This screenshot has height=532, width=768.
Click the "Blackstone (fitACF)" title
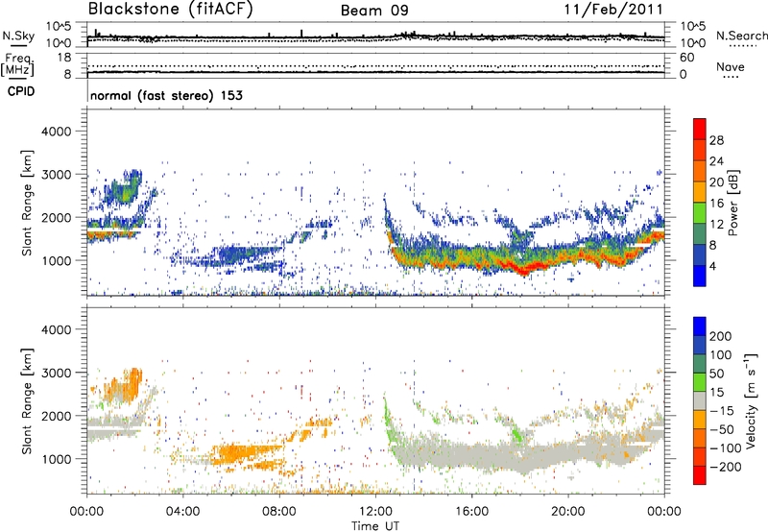point(170,10)
